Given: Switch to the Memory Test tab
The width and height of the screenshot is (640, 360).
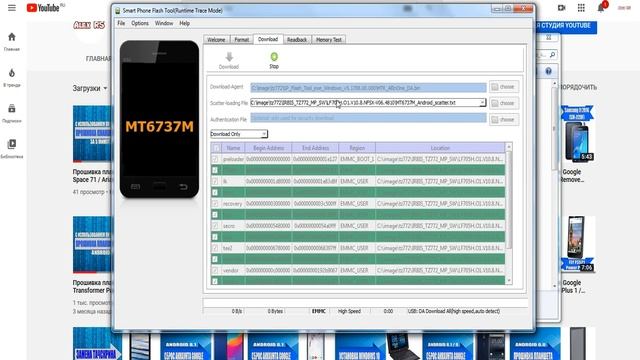Looking at the screenshot, I should pos(329,40).
